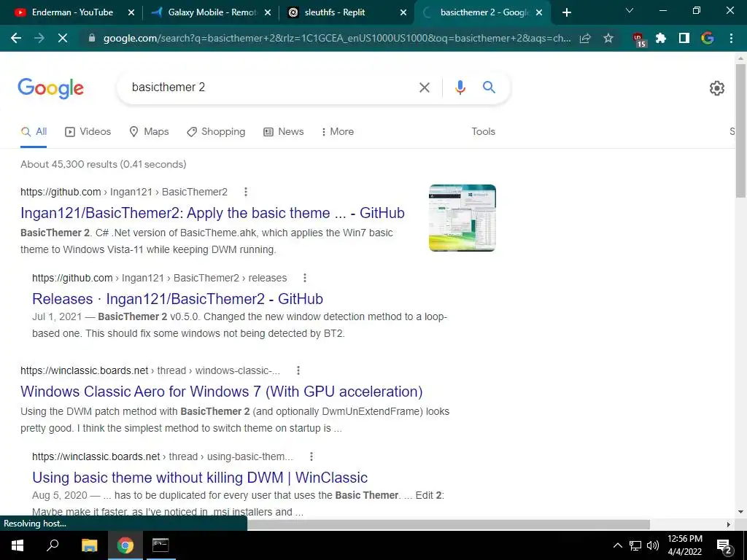Start voice search with microphone

(460, 87)
